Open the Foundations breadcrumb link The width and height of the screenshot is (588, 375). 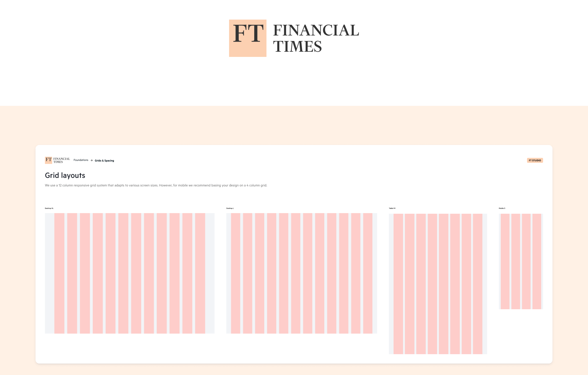81,160
